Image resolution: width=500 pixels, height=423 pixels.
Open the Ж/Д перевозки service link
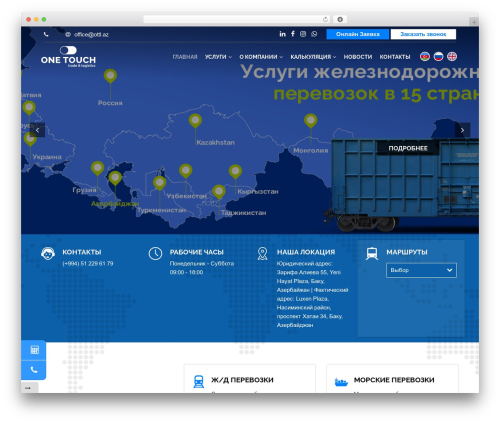[242, 380]
